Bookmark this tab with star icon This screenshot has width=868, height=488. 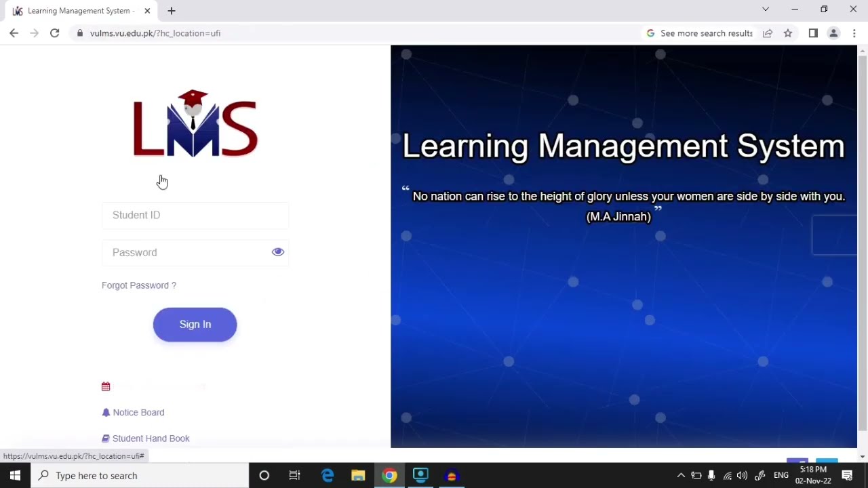coord(788,33)
